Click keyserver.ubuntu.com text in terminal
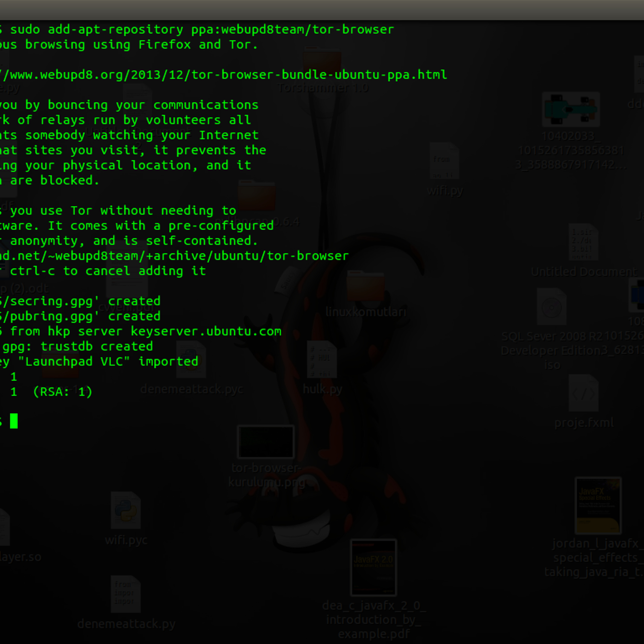This screenshot has width=644, height=644. [x=206, y=331]
